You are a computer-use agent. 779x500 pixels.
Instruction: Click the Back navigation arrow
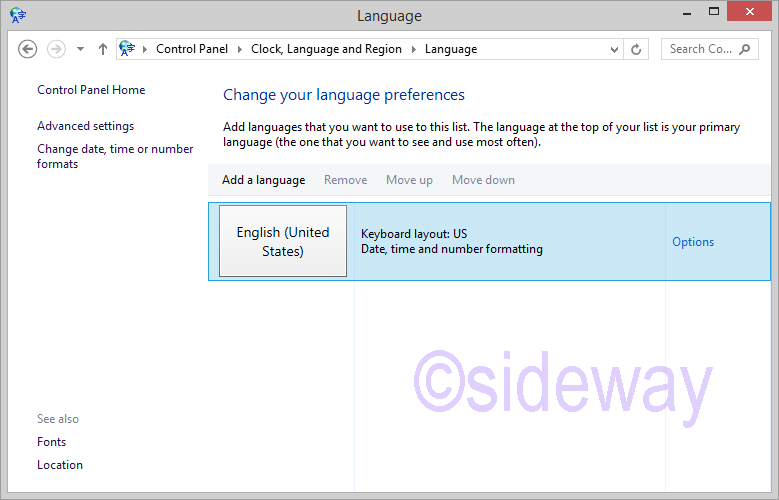[28, 49]
